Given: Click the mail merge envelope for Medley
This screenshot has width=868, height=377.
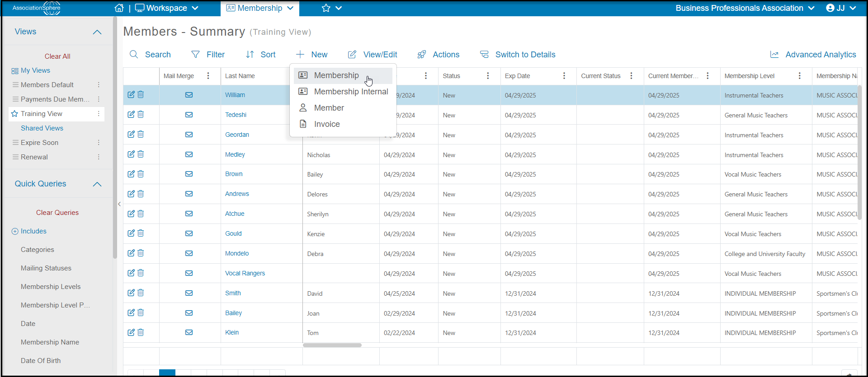Looking at the screenshot, I should pyautogui.click(x=189, y=154).
